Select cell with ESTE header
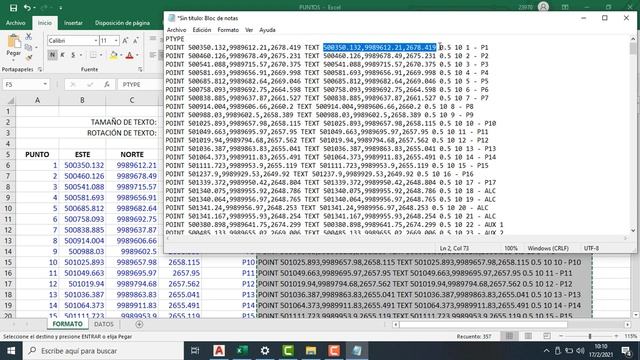 click(x=82, y=154)
